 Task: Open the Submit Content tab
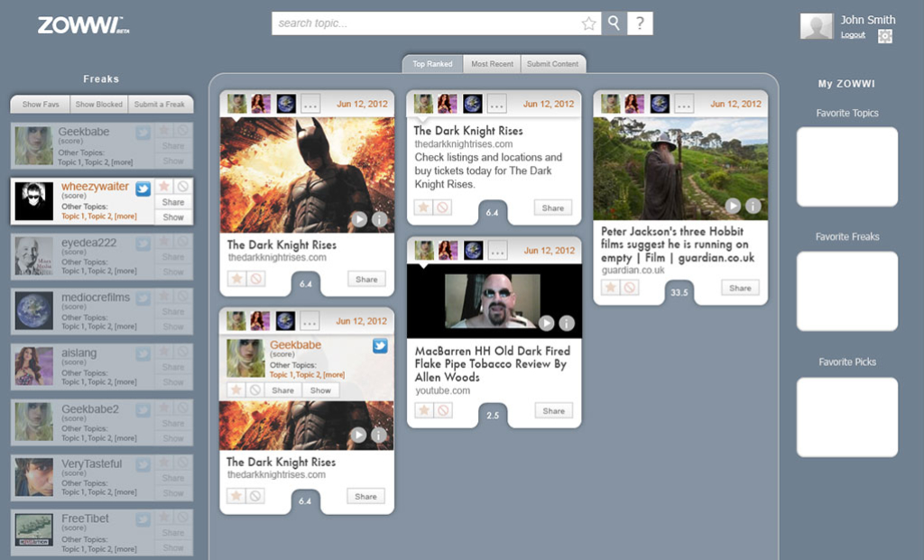point(553,64)
